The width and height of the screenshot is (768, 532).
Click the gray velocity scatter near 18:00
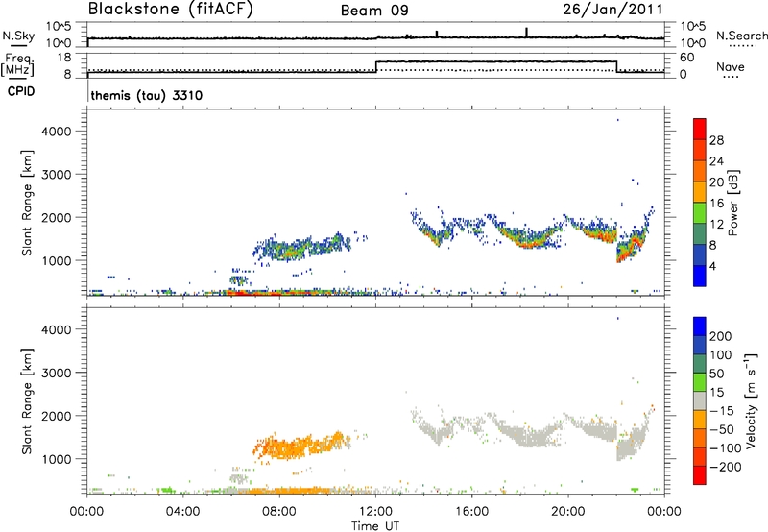tap(530, 434)
